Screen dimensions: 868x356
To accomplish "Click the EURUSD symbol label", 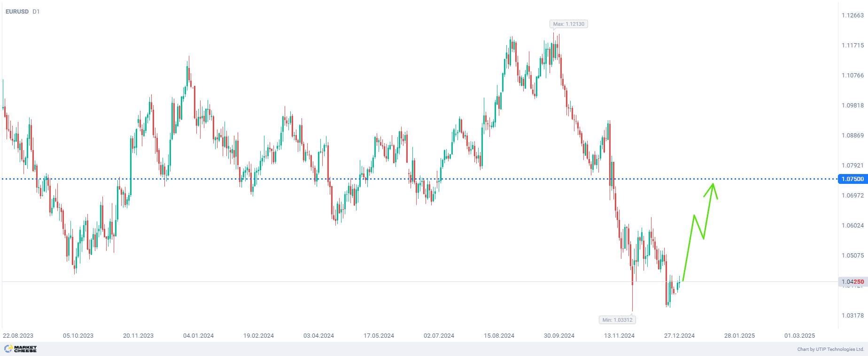I will [x=17, y=12].
